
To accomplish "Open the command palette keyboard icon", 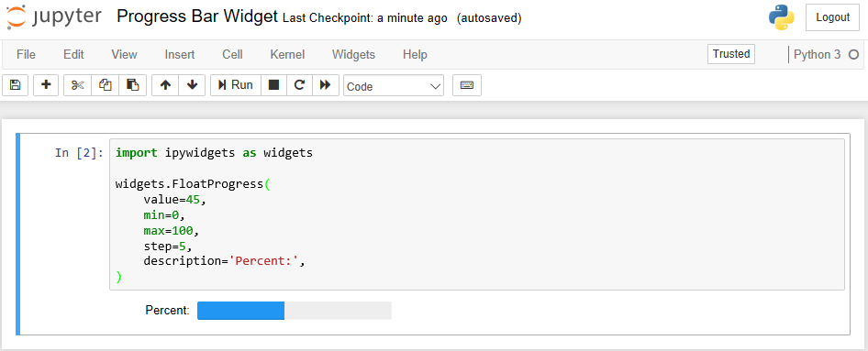I will pos(467,85).
